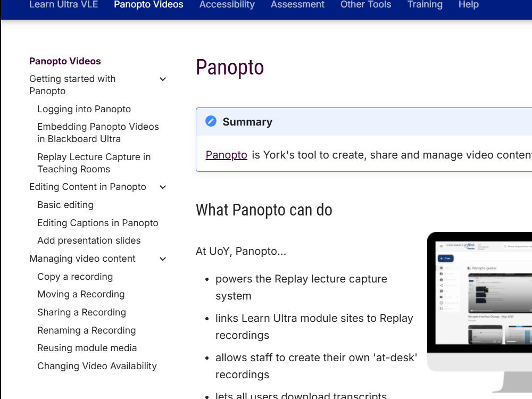Open Logging into Panopto page
Screen dimensions: 532x399
(x=84, y=109)
